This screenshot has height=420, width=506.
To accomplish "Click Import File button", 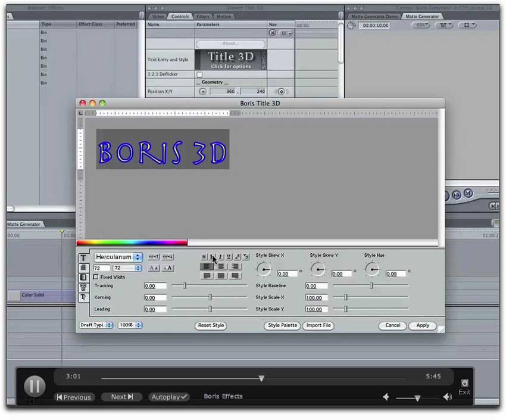I will [x=318, y=325].
